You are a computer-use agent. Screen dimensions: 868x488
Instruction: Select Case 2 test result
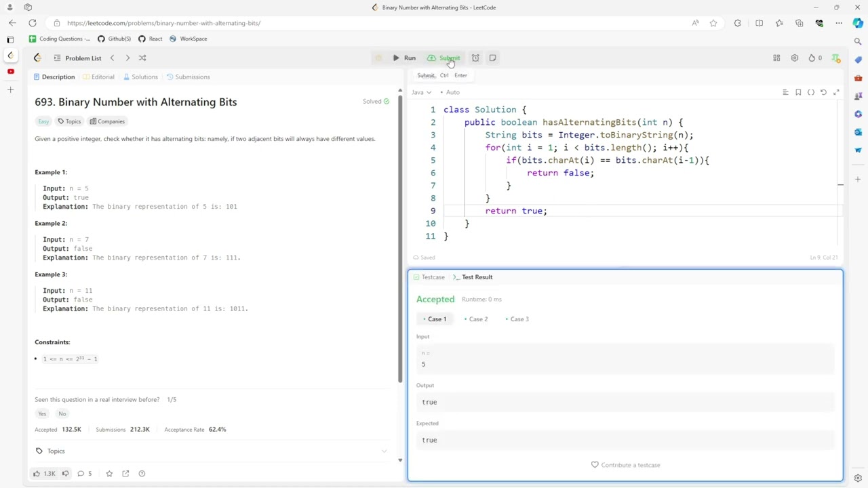pyautogui.click(x=476, y=319)
